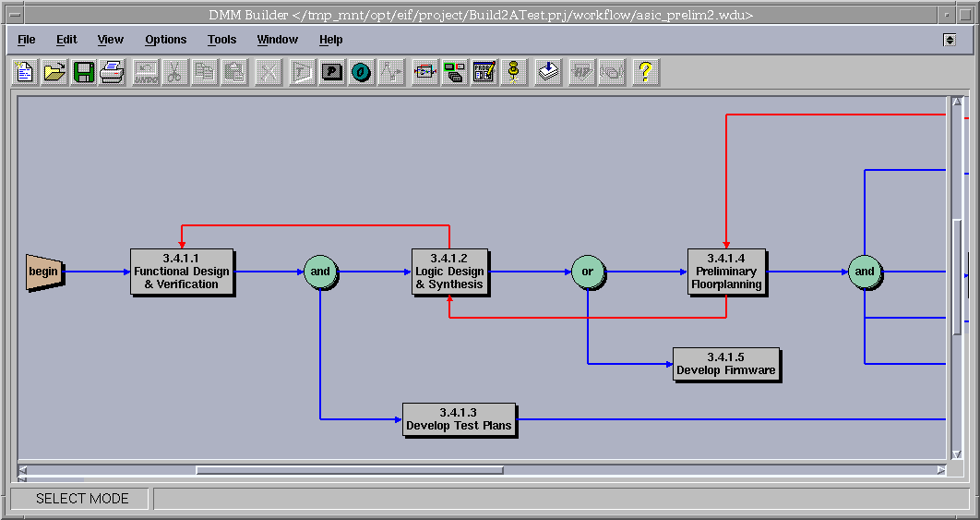Click the 'or' junction node
980x520 pixels.
587,272
